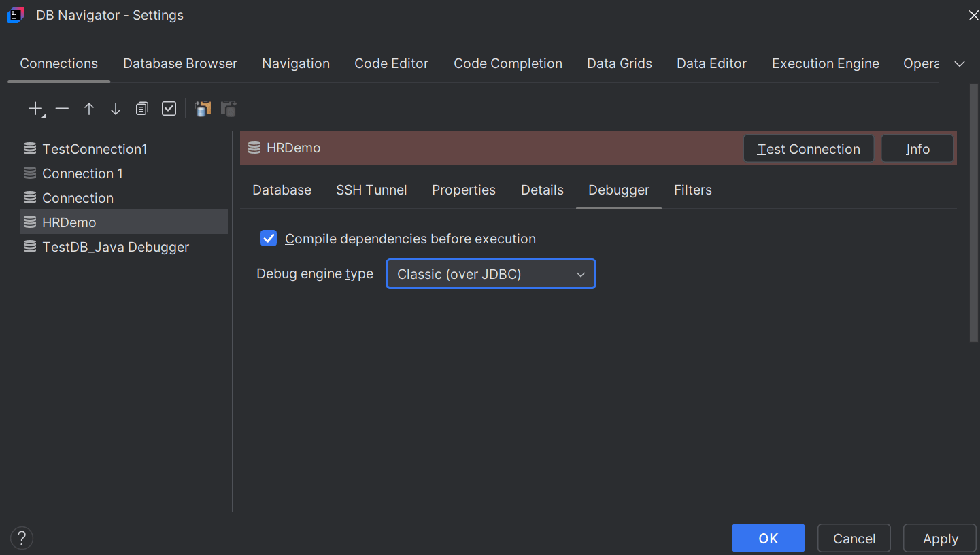Add a new connection with plus icon
Screen dimensions: 980x555
35,109
